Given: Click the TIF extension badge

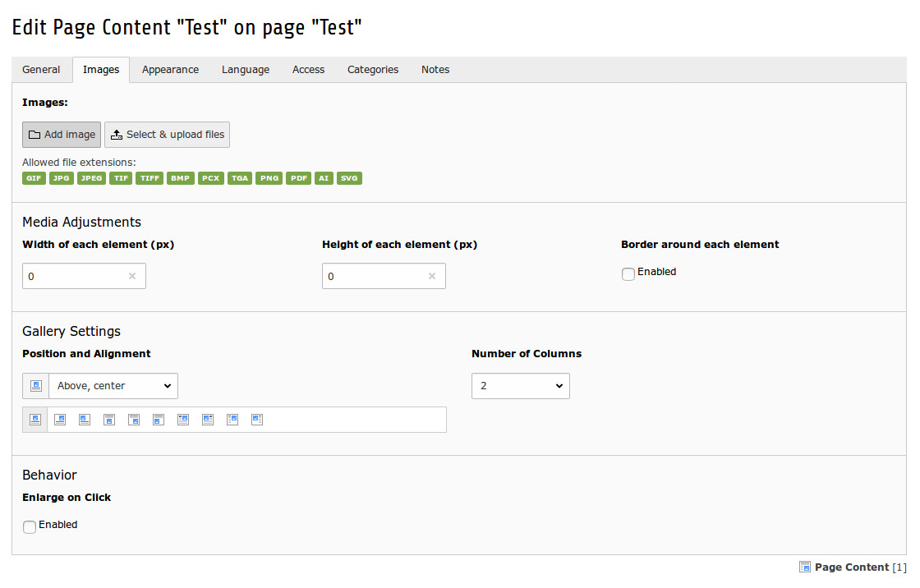Looking at the screenshot, I should tap(121, 178).
